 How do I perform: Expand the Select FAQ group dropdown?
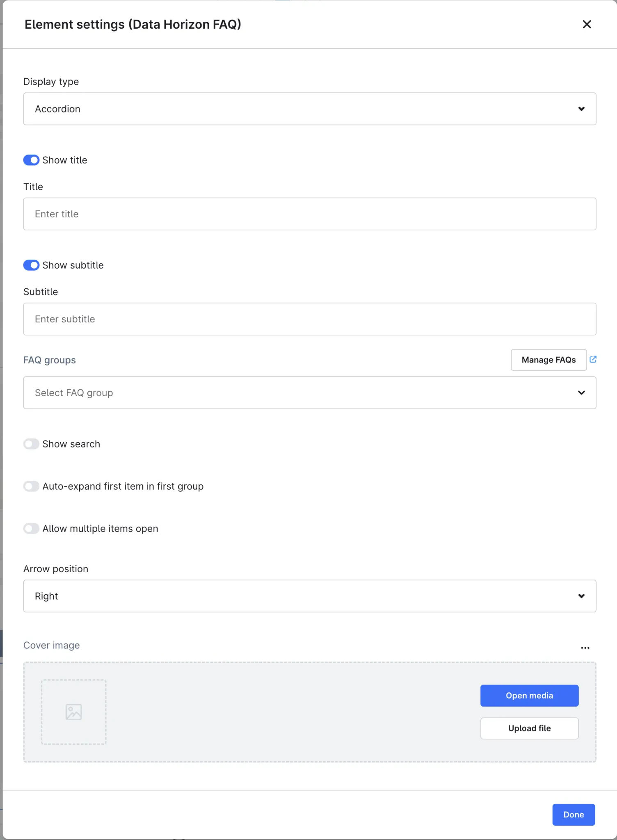(309, 393)
